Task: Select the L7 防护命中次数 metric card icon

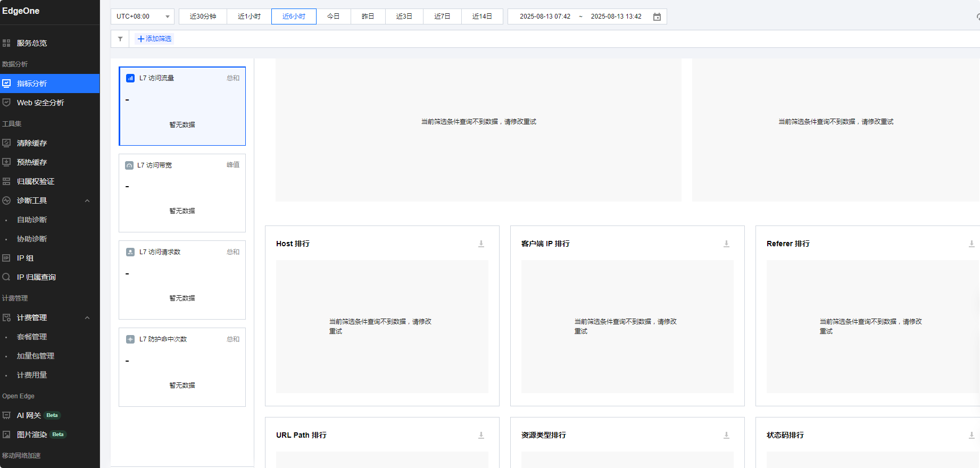Action: pyautogui.click(x=130, y=339)
